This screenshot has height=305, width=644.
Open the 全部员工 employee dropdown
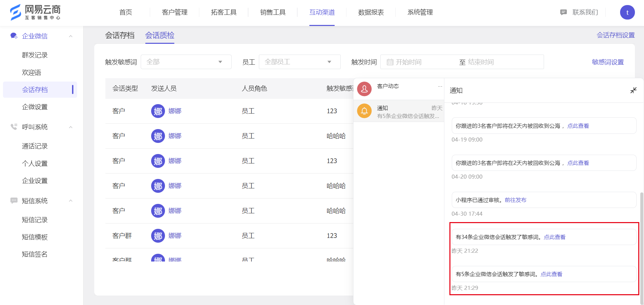(x=300, y=62)
